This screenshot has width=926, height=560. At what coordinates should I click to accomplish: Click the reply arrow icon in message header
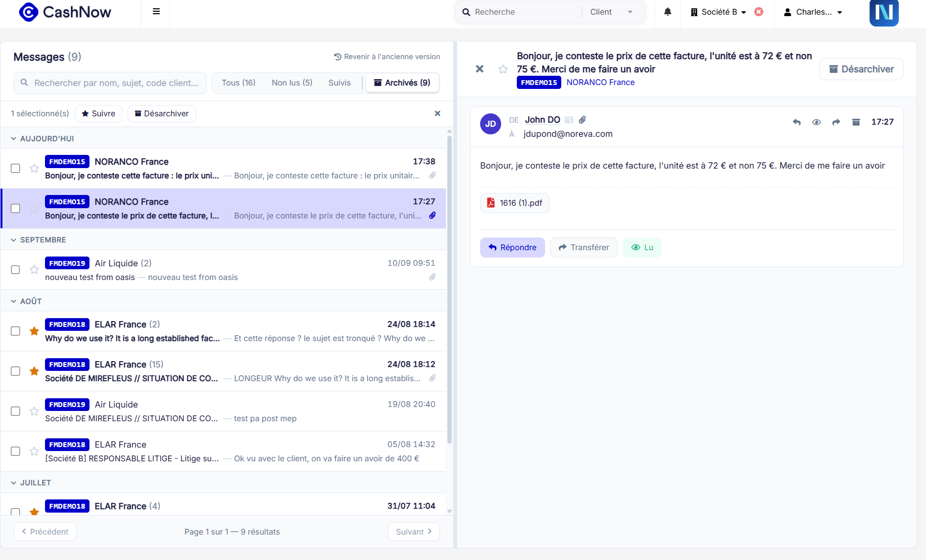796,122
